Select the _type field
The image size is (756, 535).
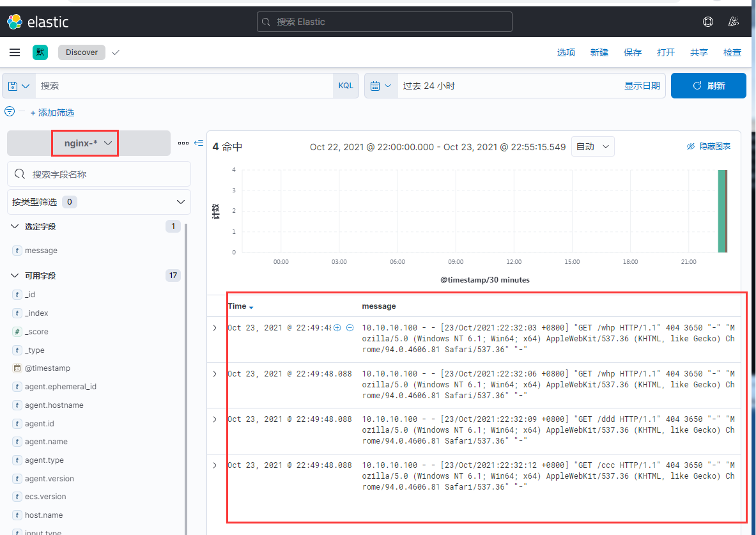[x=35, y=350]
